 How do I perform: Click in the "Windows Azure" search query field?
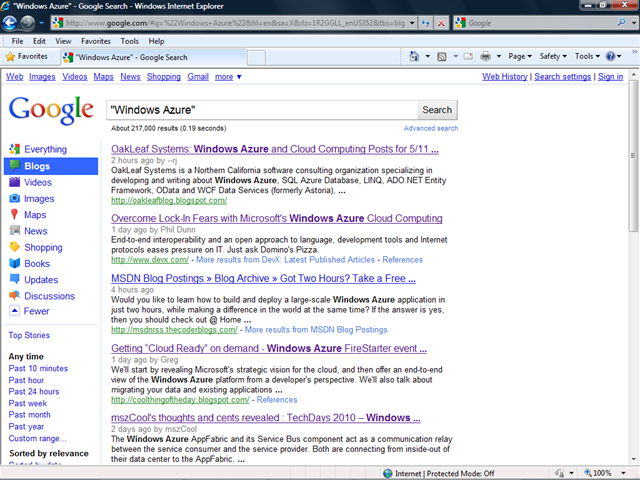262,110
